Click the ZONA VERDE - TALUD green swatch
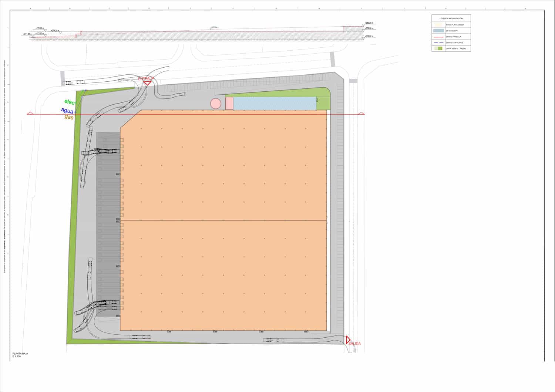555x392 pixels. (x=438, y=48)
